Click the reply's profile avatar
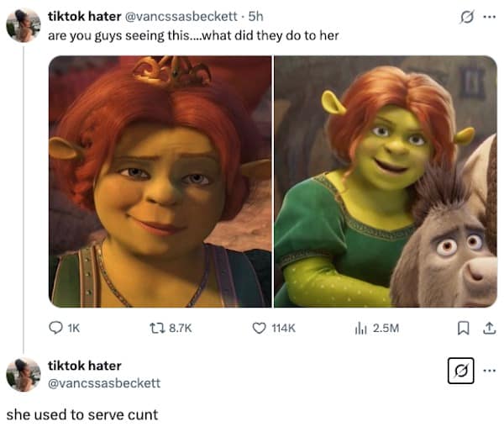Viewport: 504px width, 432px height. tap(24, 374)
